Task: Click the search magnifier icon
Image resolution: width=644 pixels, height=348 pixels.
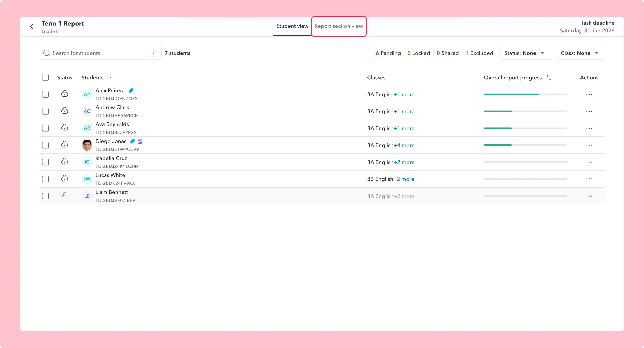Action: [x=47, y=53]
